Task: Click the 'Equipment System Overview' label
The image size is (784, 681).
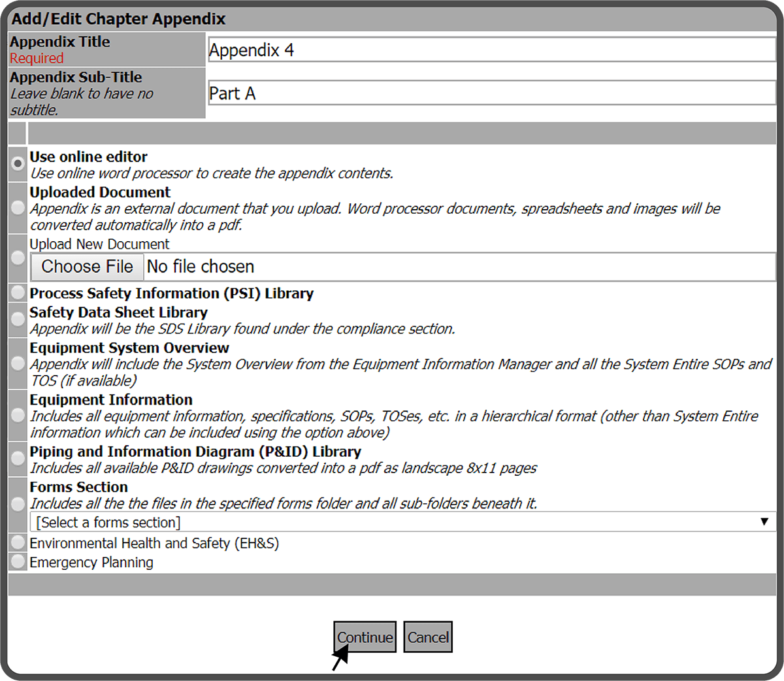Action: click(x=129, y=348)
